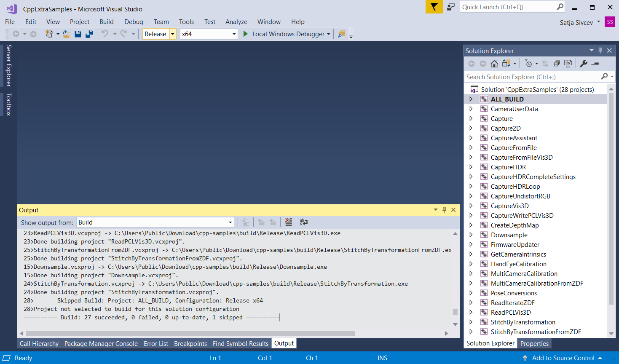Click the Satja Sivcev account name
619x364 pixels.
click(x=576, y=22)
